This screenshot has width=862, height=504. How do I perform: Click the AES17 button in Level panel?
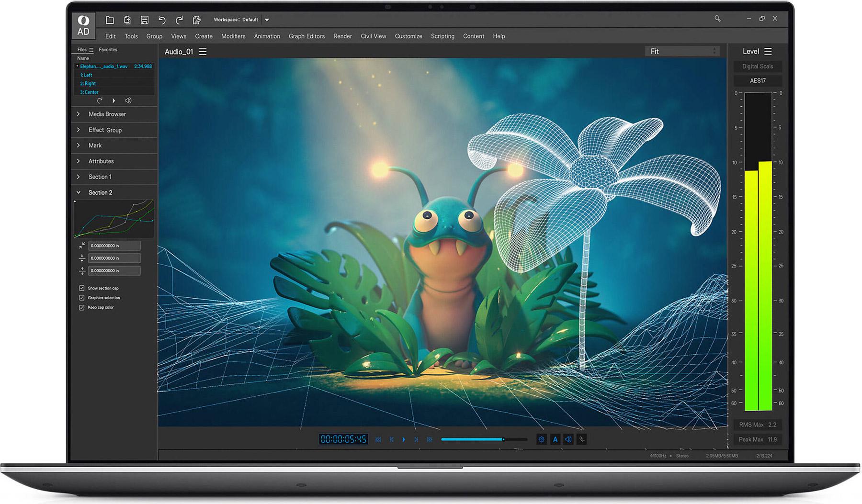[757, 81]
